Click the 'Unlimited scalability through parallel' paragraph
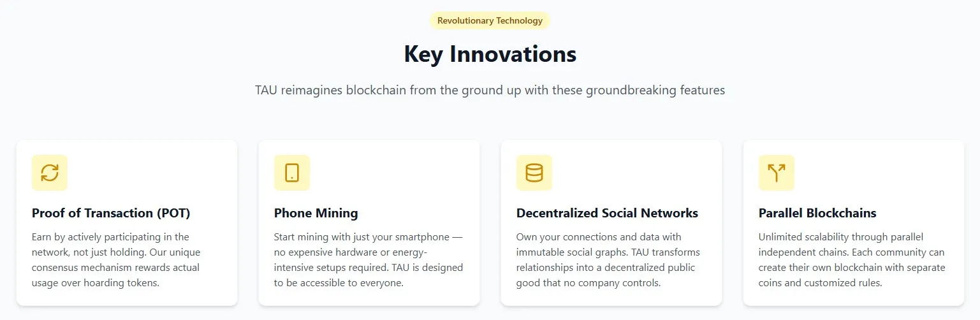 click(851, 259)
